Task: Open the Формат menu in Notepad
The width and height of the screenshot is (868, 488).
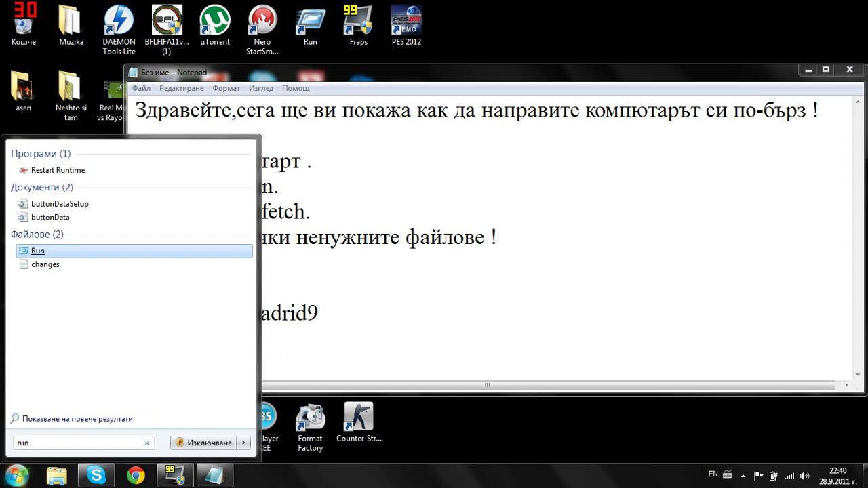Action: pos(226,88)
